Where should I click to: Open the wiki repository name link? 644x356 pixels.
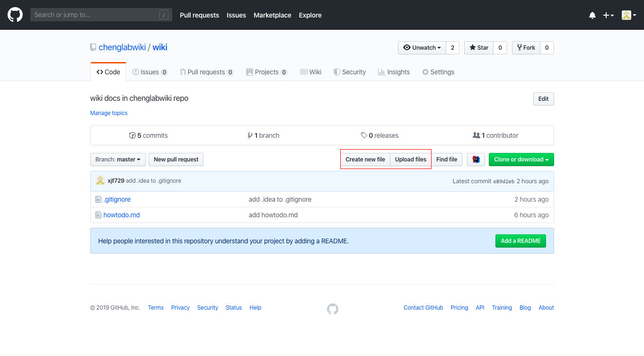[160, 47]
